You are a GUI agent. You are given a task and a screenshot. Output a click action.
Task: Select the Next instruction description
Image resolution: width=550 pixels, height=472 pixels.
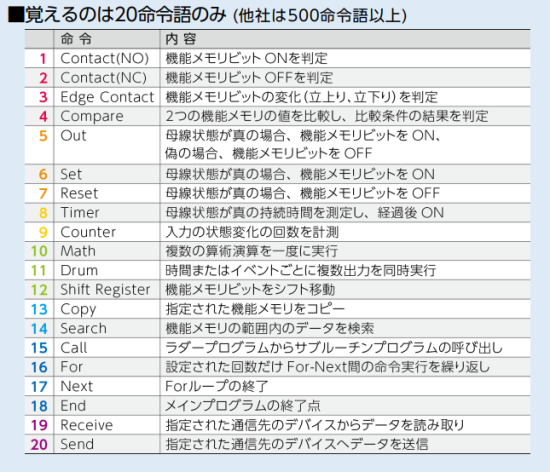click(216, 386)
